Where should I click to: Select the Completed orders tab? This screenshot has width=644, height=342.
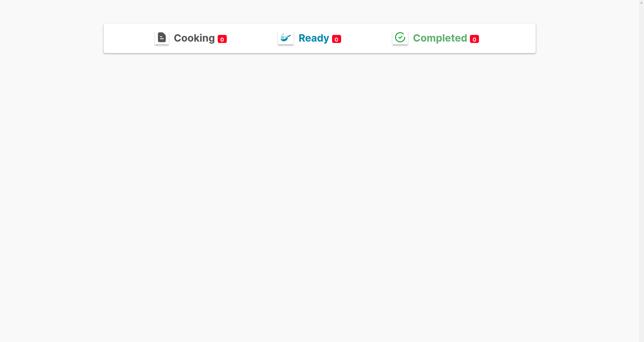(x=436, y=38)
